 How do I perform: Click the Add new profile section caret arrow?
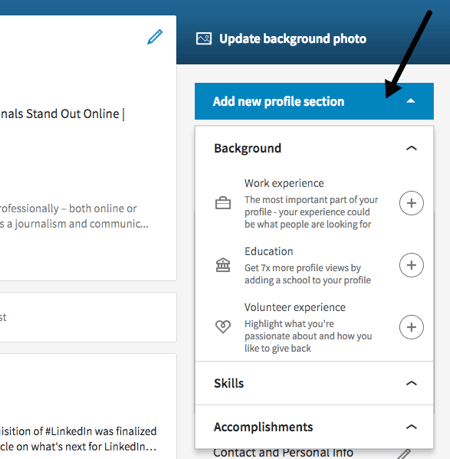tap(411, 101)
